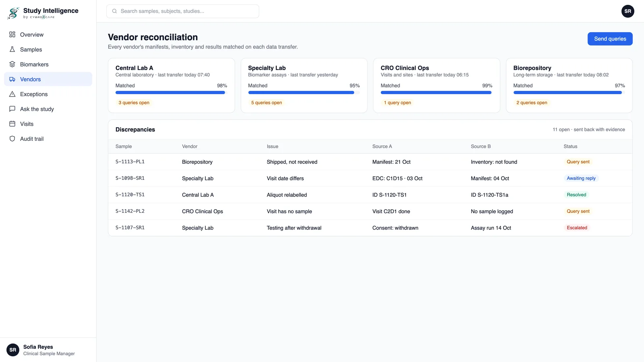
Task: Click the Awaiting reply status pill
Action: [581, 178]
